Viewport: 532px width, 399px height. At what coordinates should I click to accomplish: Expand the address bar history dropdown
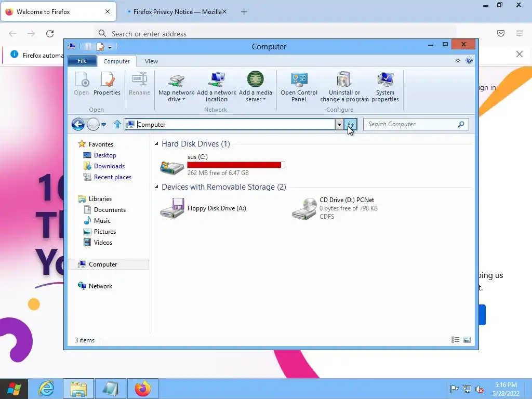click(x=339, y=125)
